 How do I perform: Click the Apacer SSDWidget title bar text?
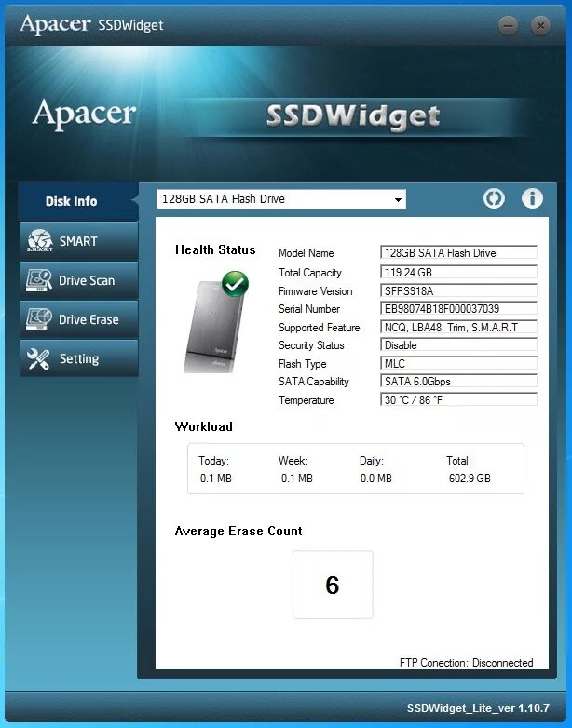(91, 24)
